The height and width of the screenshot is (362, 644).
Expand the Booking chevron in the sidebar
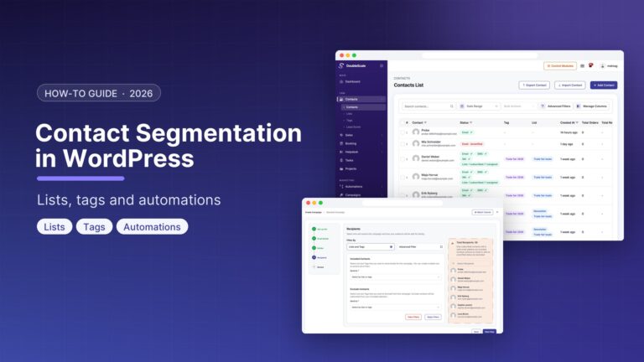coord(382,143)
